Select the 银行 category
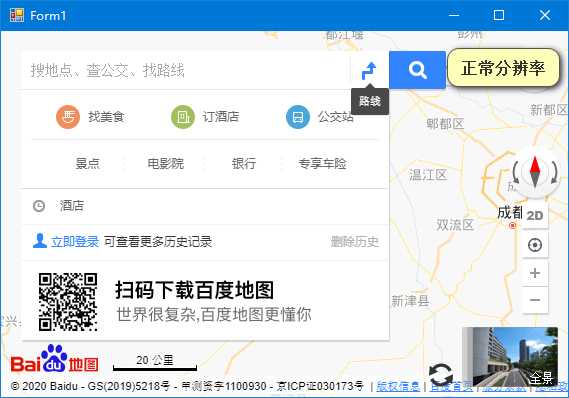The image size is (569, 398). coord(244,164)
